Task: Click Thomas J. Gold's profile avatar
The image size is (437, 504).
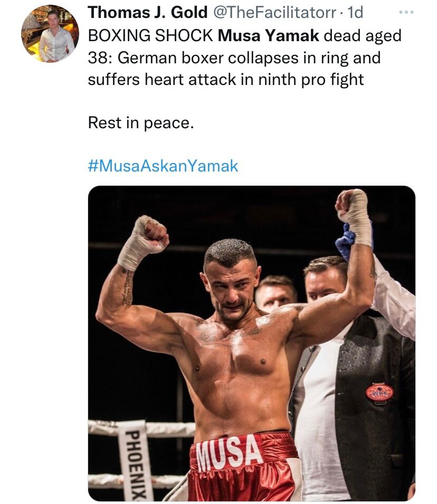Action: [x=50, y=34]
